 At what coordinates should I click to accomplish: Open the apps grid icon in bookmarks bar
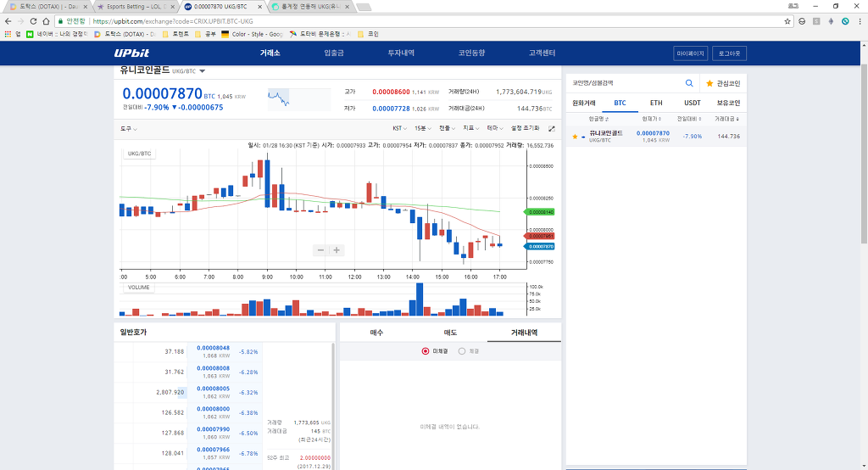[x=8, y=34]
